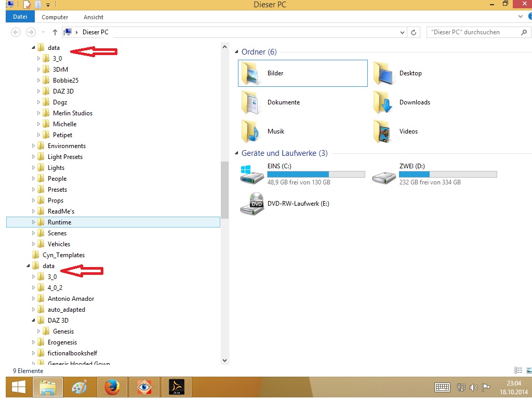Switch to details view icon in status bar
The image size is (532, 399).
click(x=518, y=370)
